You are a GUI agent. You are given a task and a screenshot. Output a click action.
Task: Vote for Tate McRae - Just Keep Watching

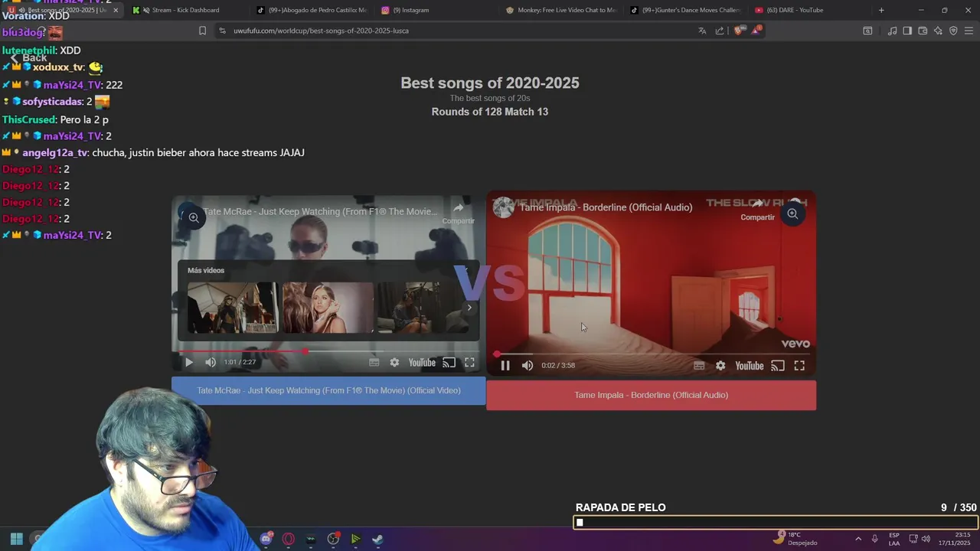click(x=328, y=390)
